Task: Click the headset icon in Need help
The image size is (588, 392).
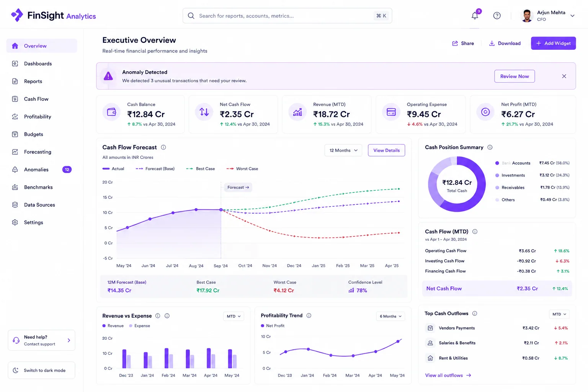Action: 16,340
